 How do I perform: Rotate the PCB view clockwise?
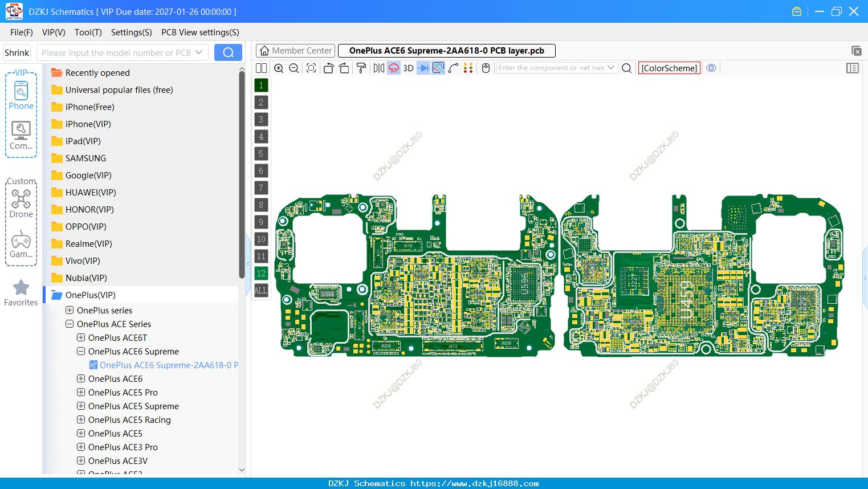click(x=344, y=68)
